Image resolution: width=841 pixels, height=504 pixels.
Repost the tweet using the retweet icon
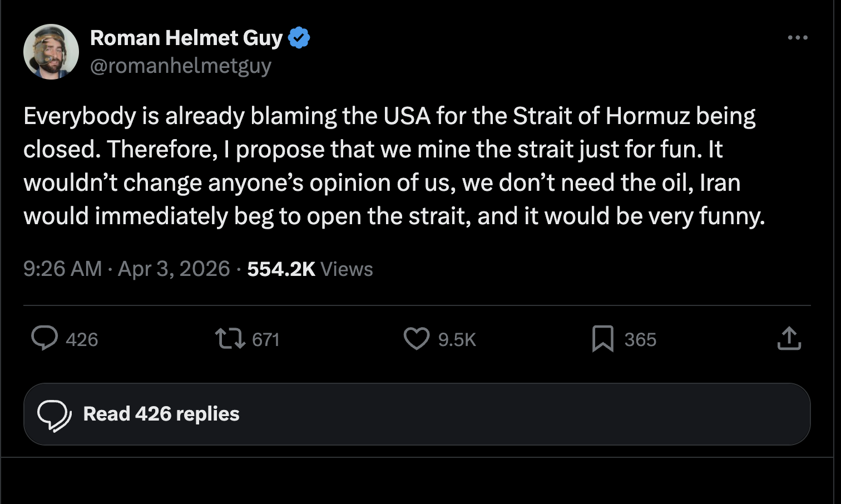tap(230, 338)
